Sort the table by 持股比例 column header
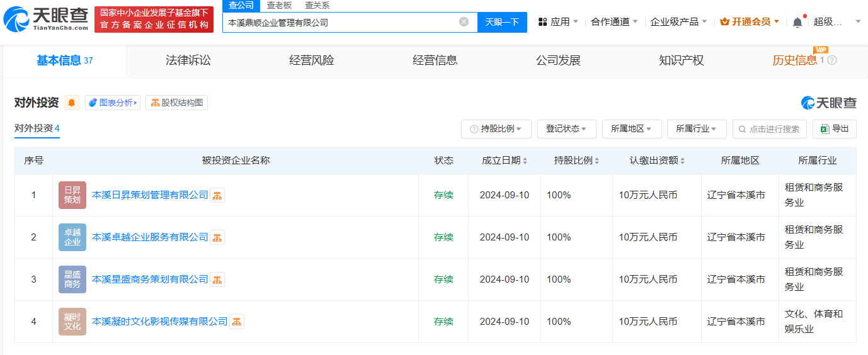 coord(576,161)
